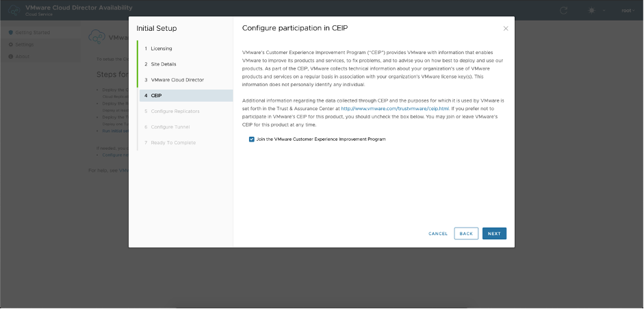Click the Settings gear icon in sidebar

[10, 44]
